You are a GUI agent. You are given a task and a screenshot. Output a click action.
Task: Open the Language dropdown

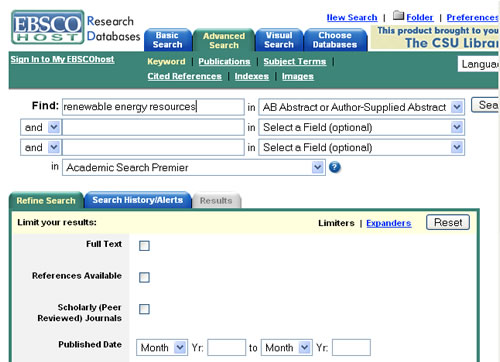click(478, 64)
